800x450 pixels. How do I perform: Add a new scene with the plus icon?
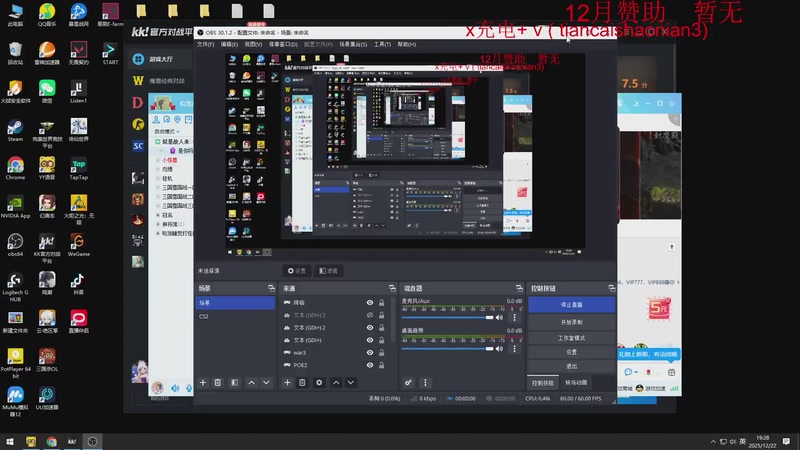pos(203,382)
